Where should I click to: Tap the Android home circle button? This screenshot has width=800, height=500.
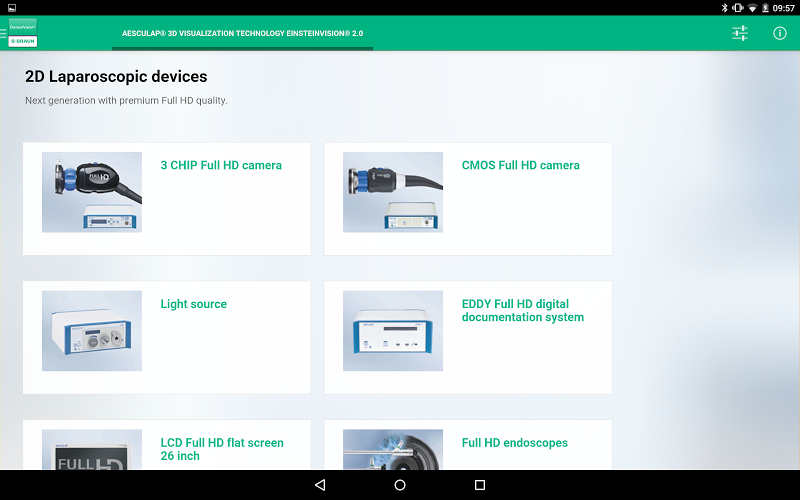[x=400, y=485]
